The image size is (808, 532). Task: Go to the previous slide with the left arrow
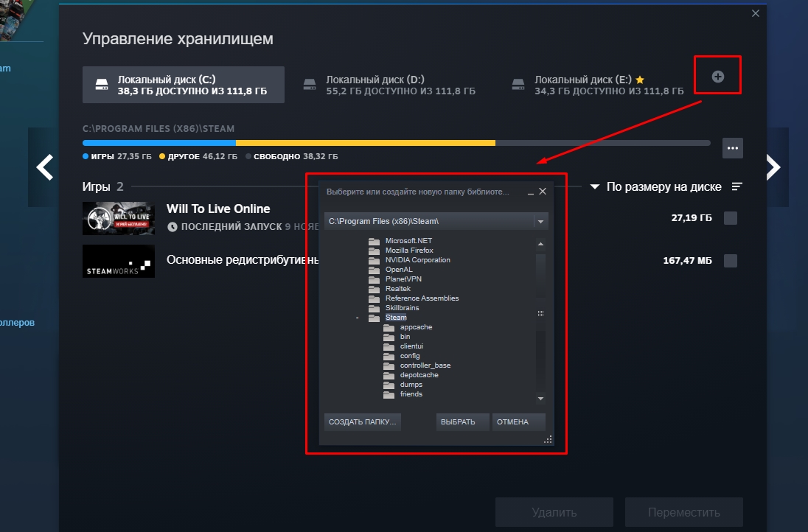[x=45, y=167]
